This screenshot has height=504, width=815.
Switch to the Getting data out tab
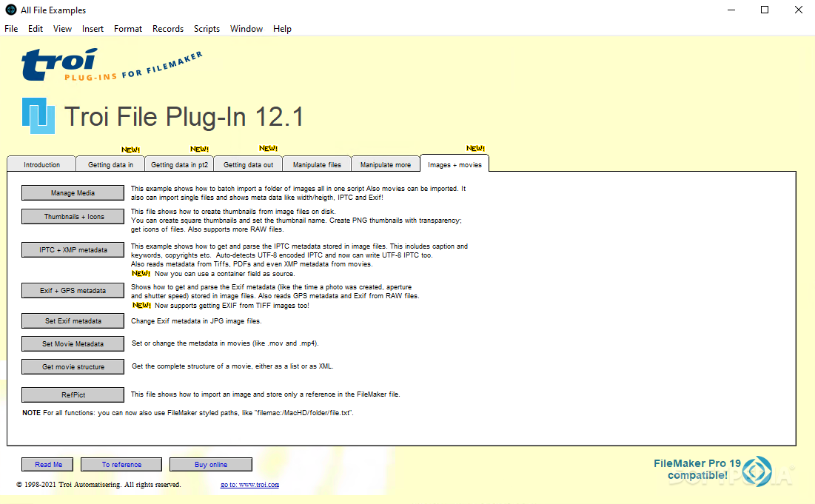[x=248, y=164]
